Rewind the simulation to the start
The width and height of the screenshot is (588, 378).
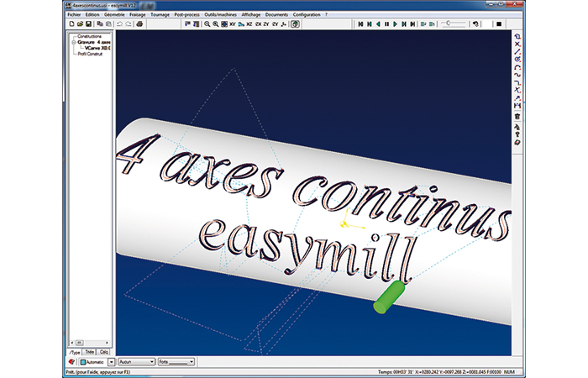(x=360, y=24)
